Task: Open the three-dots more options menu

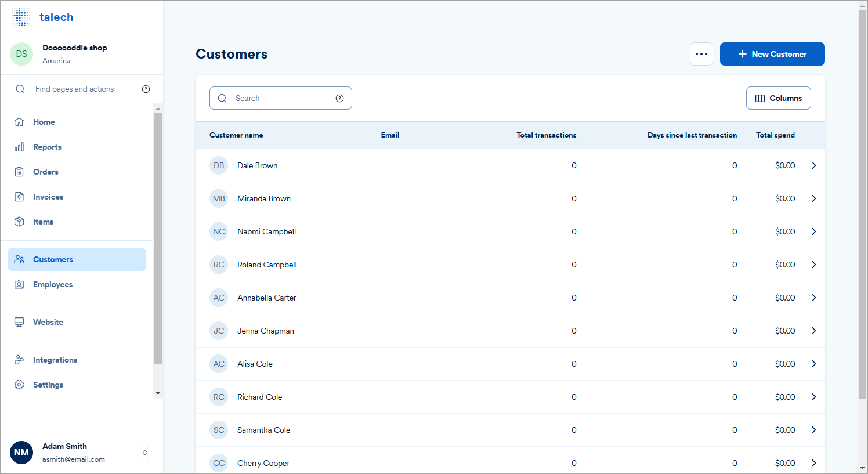Action: coord(701,54)
